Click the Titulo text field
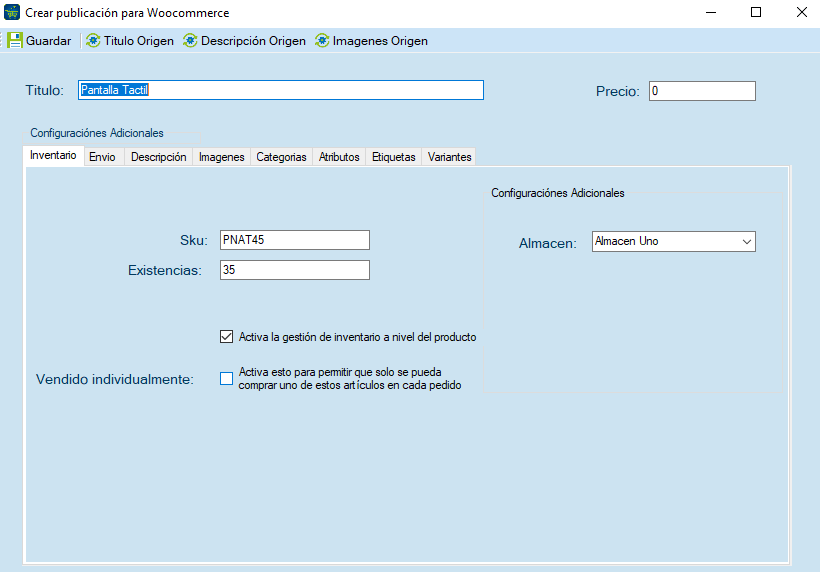The height and width of the screenshot is (572, 820). 281,90
